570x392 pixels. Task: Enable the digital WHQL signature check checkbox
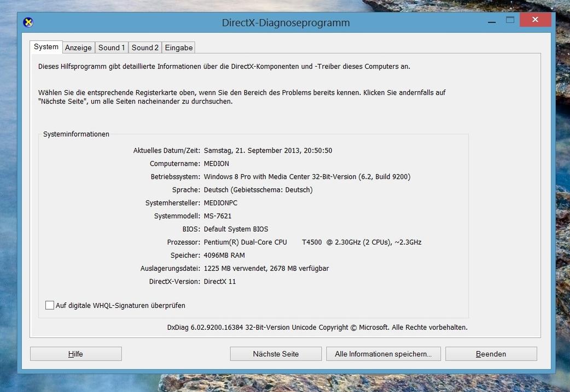50,305
